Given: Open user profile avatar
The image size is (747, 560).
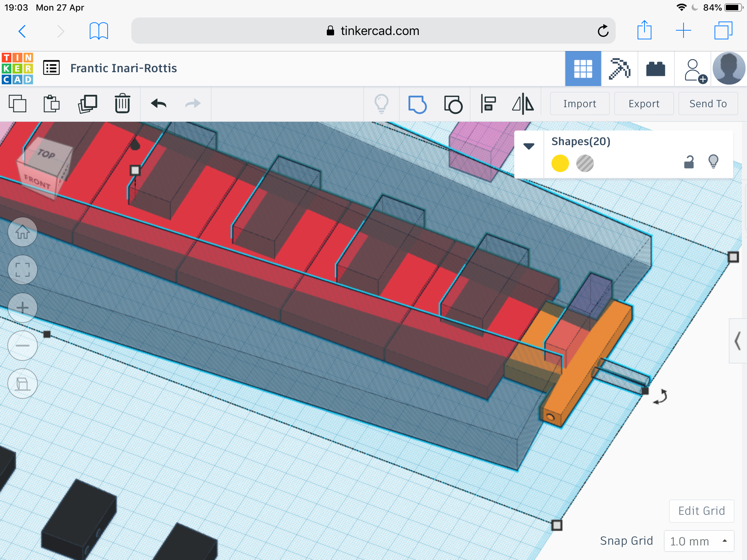Looking at the screenshot, I should tap(729, 69).
